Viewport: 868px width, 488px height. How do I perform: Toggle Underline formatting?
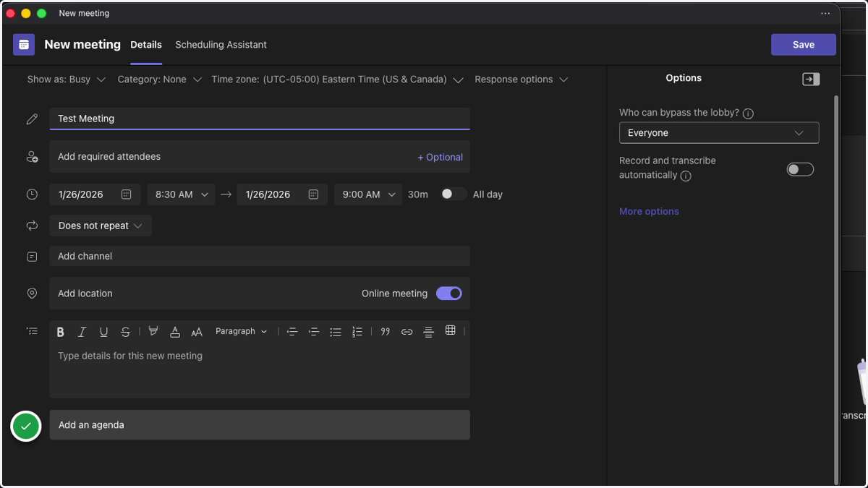pos(103,332)
